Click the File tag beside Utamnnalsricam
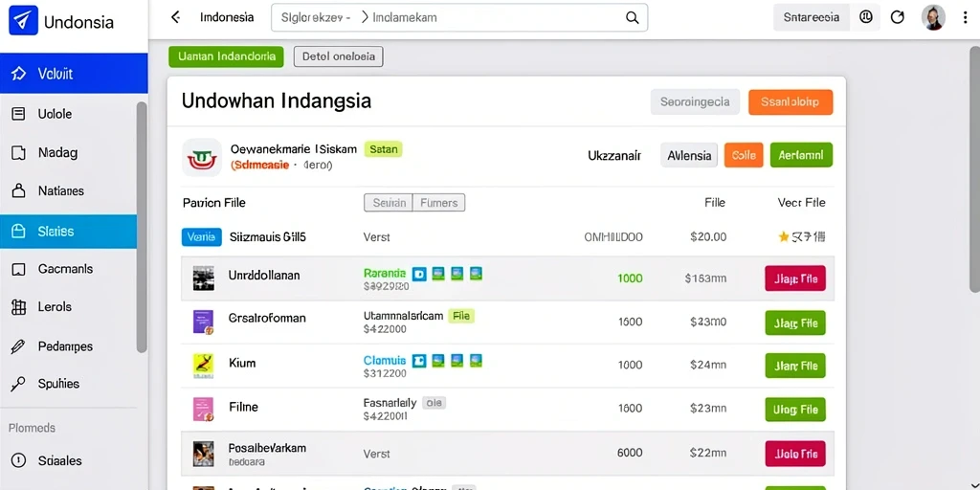 point(461,316)
